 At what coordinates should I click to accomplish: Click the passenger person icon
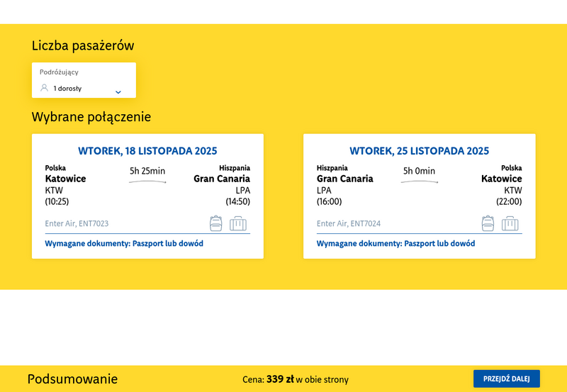click(44, 88)
